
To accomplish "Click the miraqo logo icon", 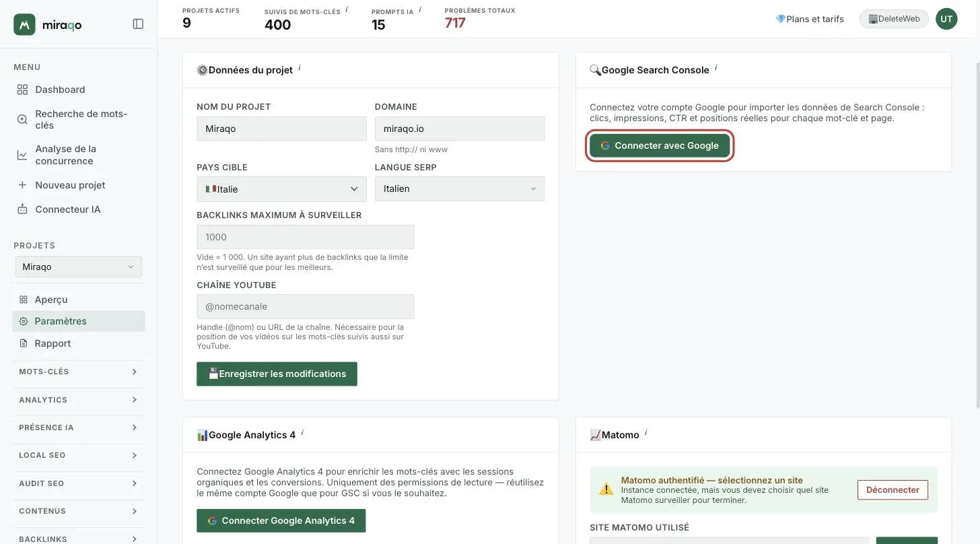I will click(x=24, y=24).
